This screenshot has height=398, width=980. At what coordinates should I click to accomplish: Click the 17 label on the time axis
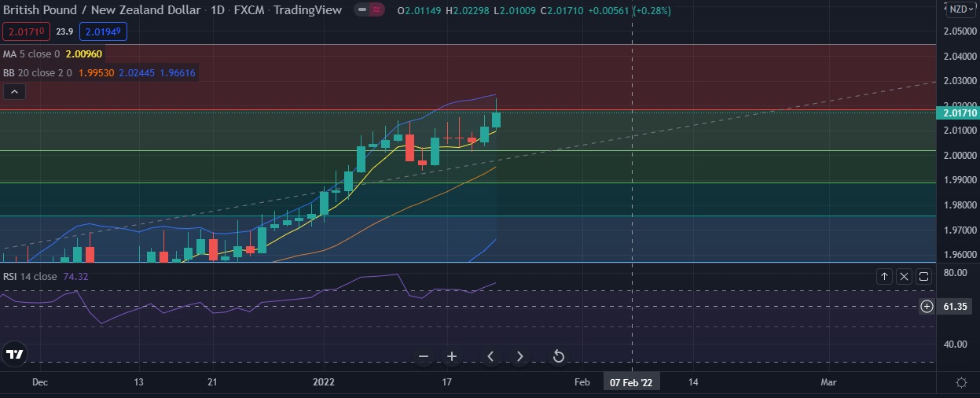[447, 381]
